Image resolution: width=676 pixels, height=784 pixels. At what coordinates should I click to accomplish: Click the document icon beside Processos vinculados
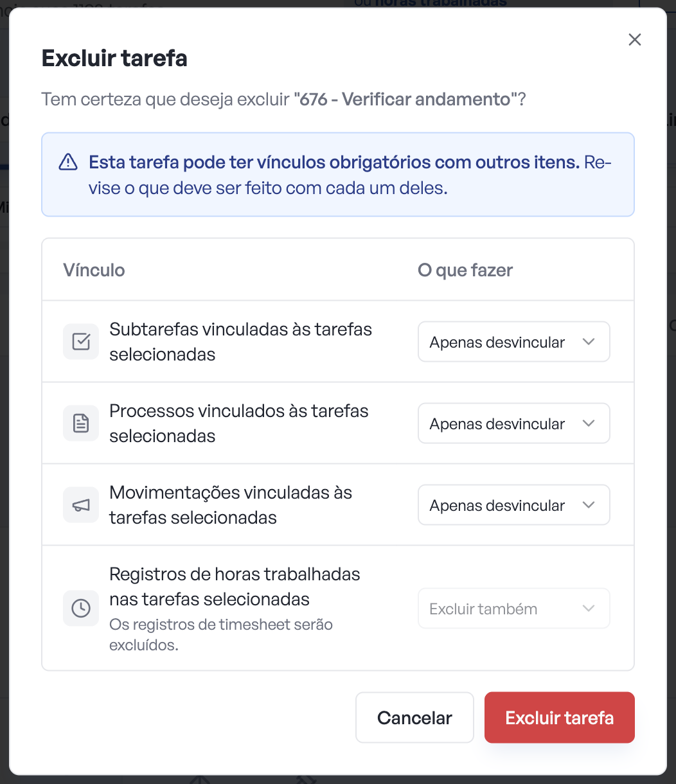(x=81, y=423)
